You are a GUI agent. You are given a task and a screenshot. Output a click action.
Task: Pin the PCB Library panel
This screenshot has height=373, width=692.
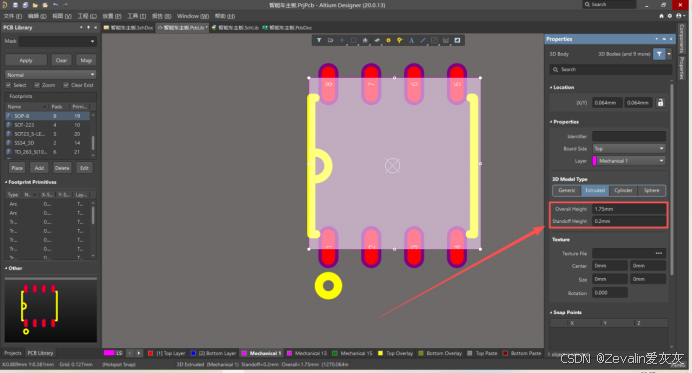[89, 27]
